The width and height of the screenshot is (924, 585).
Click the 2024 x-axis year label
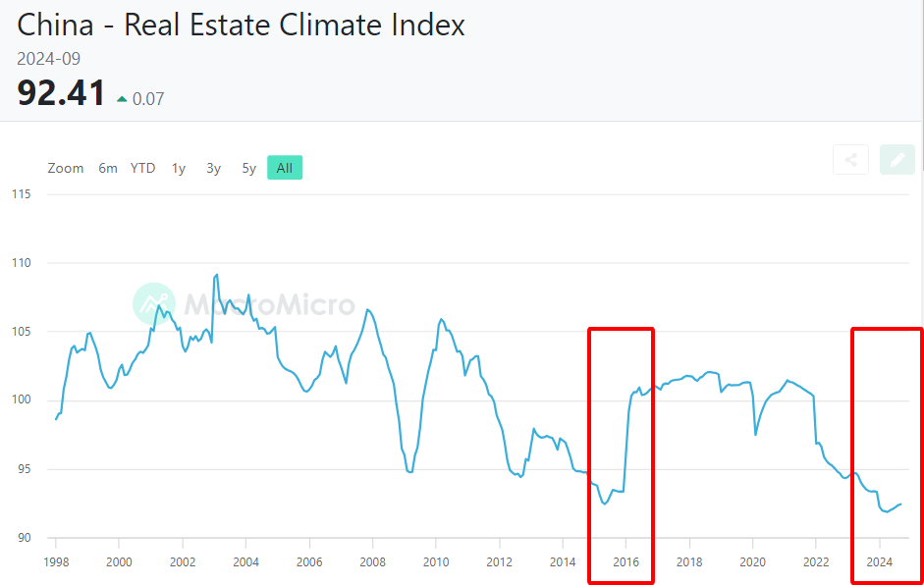879,562
